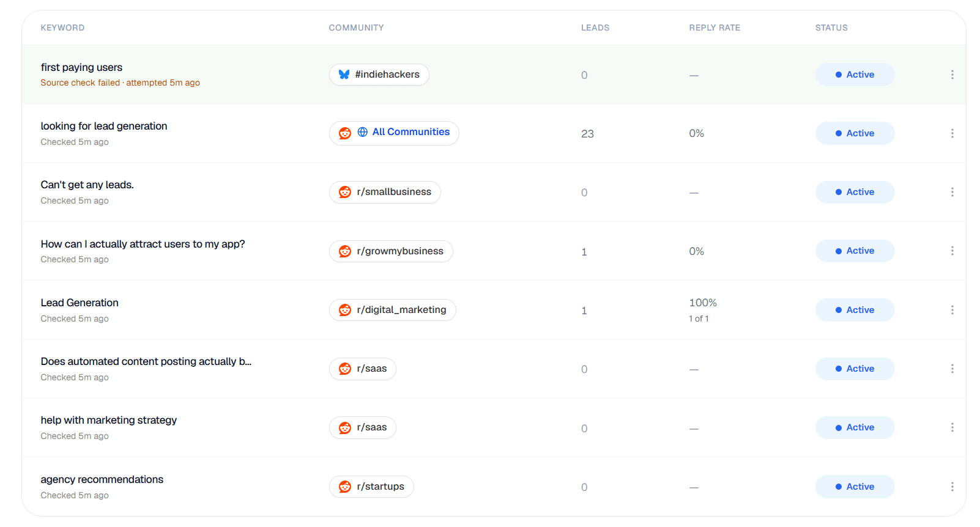Click leads count '0' in r/smallbusiness row
980x527 pixels.
[584, 193]
